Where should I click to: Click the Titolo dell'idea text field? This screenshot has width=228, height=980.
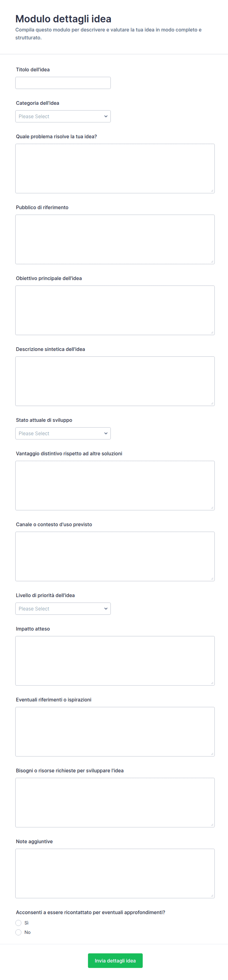[x=63, y=83]
